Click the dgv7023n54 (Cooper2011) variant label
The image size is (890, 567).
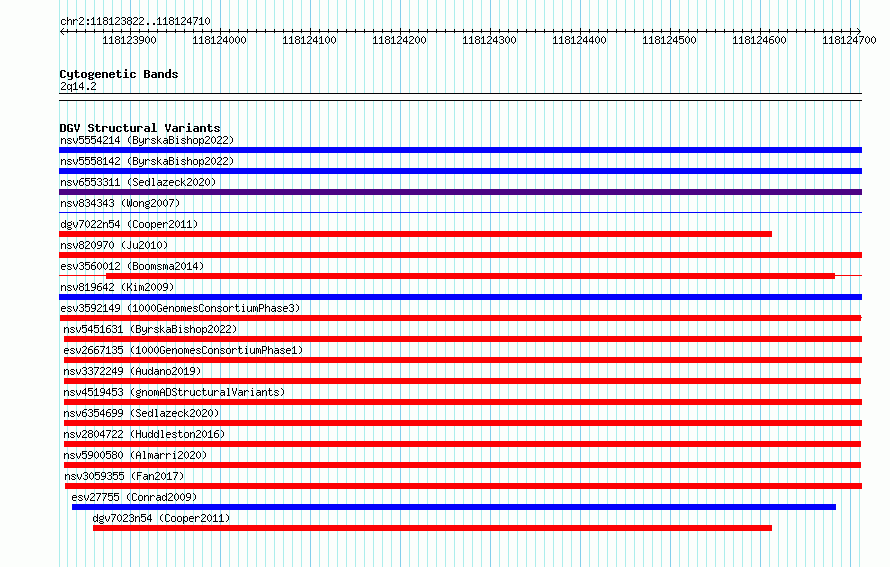(x=161, y=518)
